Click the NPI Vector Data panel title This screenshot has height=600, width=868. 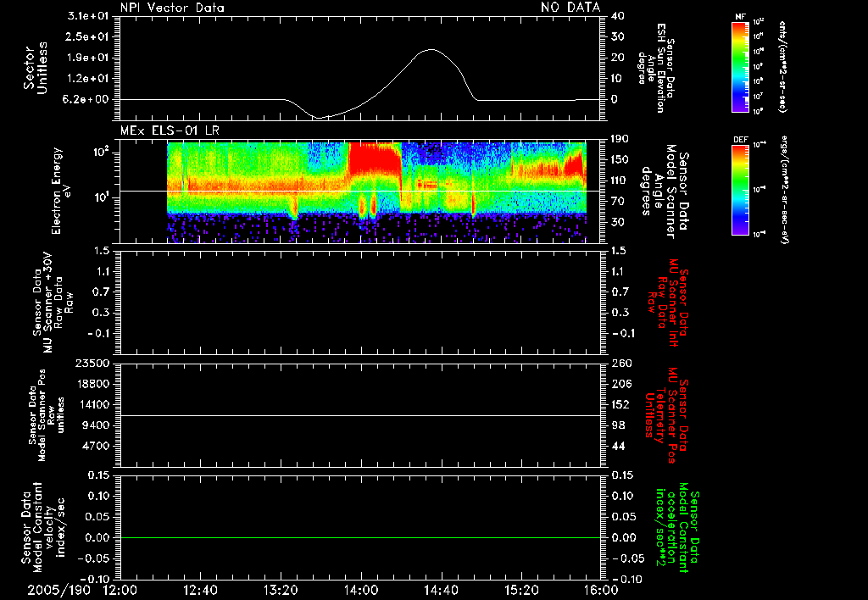point(172,8)
